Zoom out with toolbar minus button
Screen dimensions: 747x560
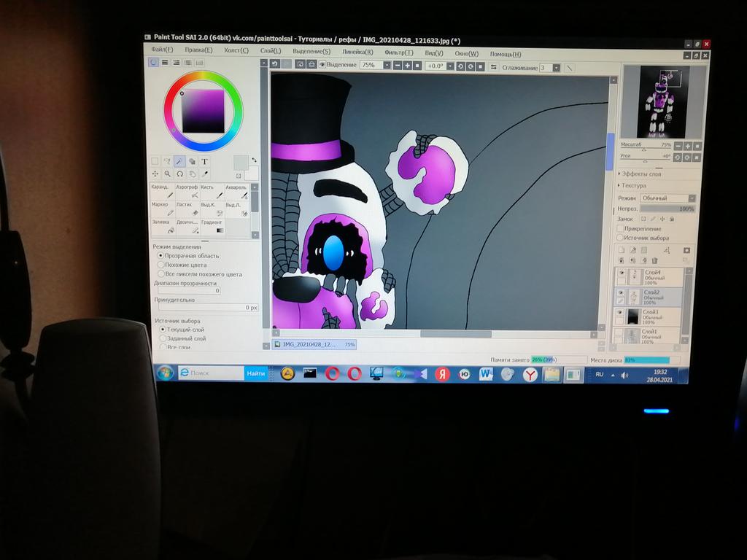pos(397,65)
